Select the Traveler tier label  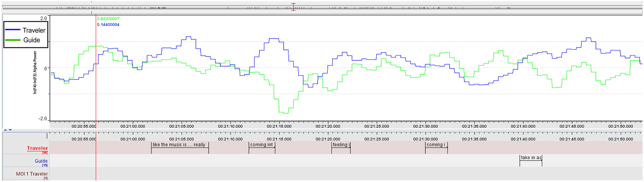pyautogui.click(x=37, y=148)
